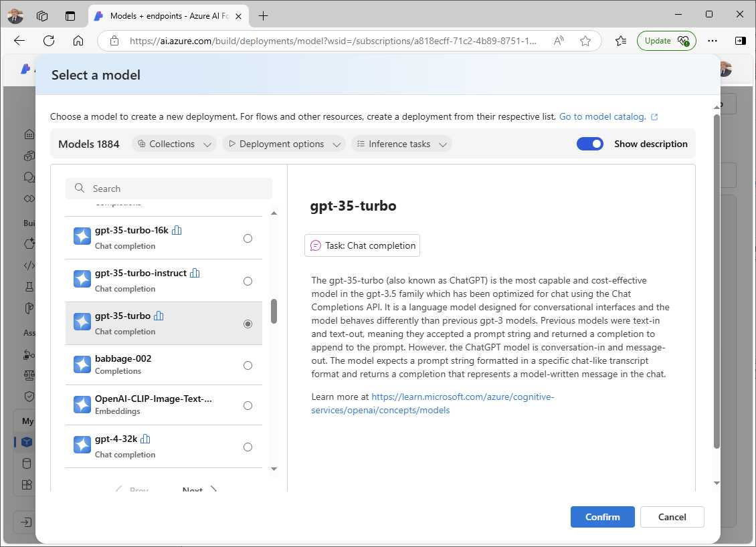Click benchmark chart icon beside gpt-35-turbo-16k
Image resolution: width=756 pixels, height=547 pixels.
click(x=177, y=230)
